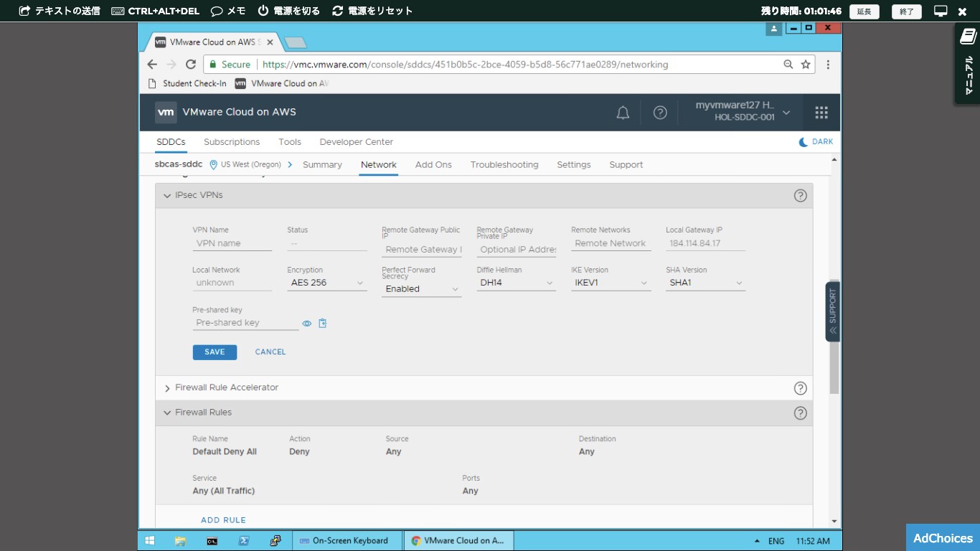Screen dimensions: 980x551
Task: Click Student Check-In bookmark
Action: (x=187, y=84)
